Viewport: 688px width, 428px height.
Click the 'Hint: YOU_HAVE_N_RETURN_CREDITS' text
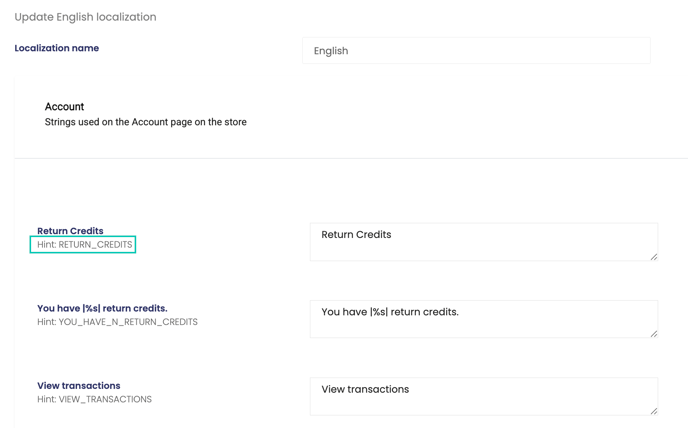117,322
